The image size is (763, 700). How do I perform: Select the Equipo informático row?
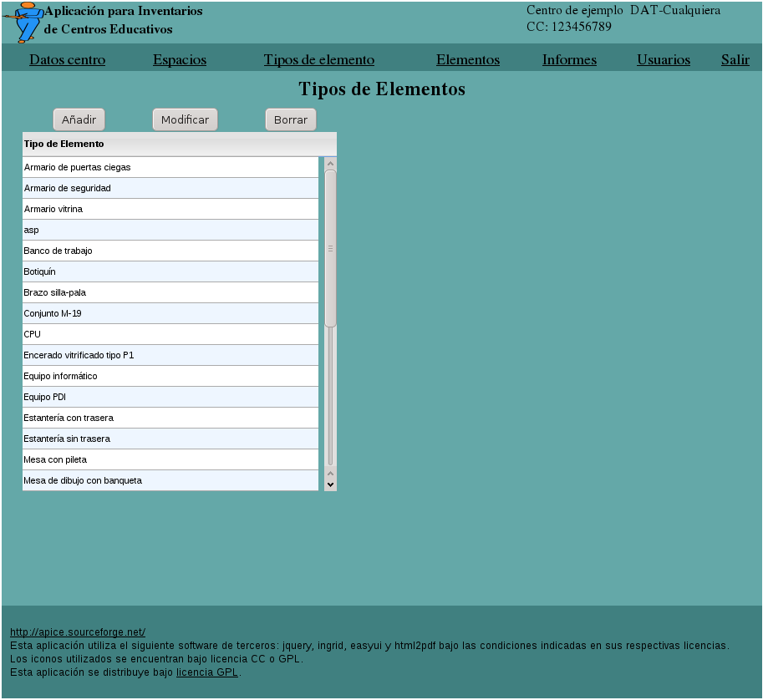click(170, 377)
